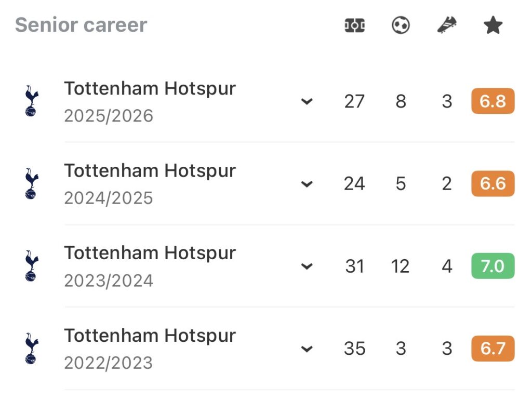Click the orange 6.8 rating badge
The height and width of the screenshot is (400, 532).
tap(492, 101)
